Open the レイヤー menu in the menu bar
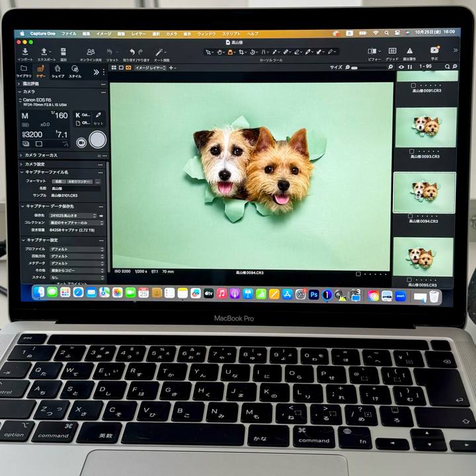The image size is (476, 476). coord(139,33)
